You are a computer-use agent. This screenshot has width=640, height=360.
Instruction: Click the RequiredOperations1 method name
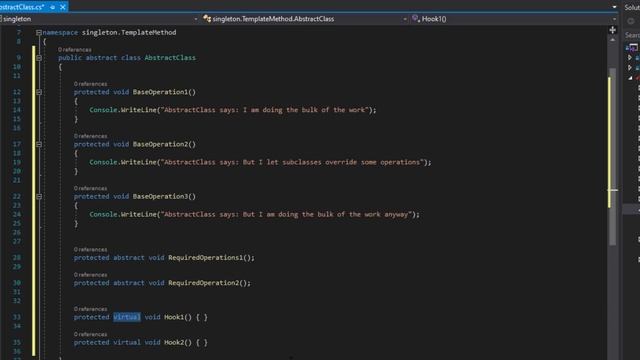pos(205,258)
